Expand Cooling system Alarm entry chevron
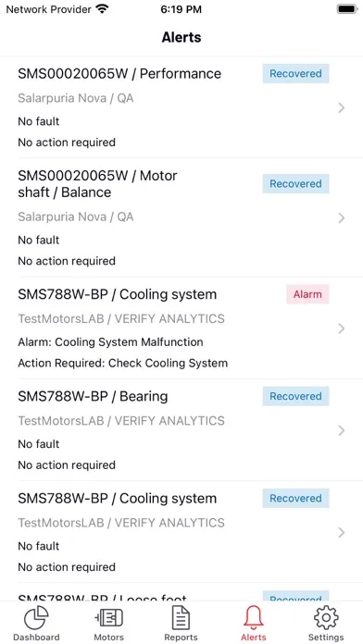363x644 pixels. [x=341, y=328]
